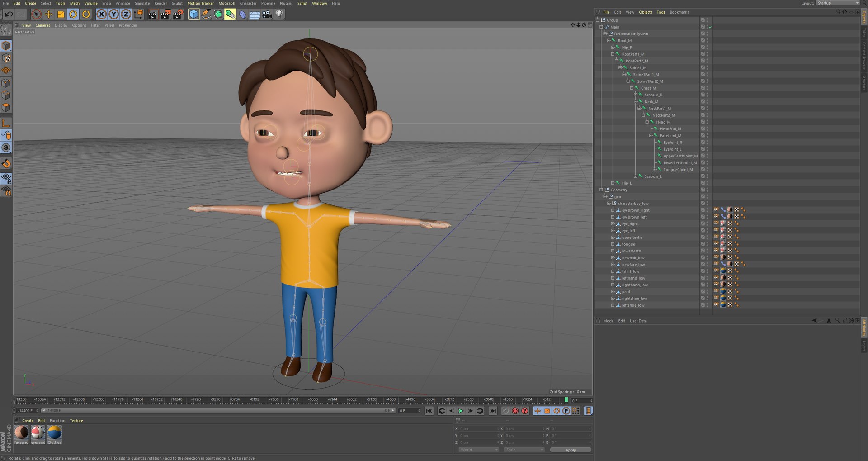This screenshot has width=868, height=461.
Task: Select the faceand material swatch
Action: point(21,435)
